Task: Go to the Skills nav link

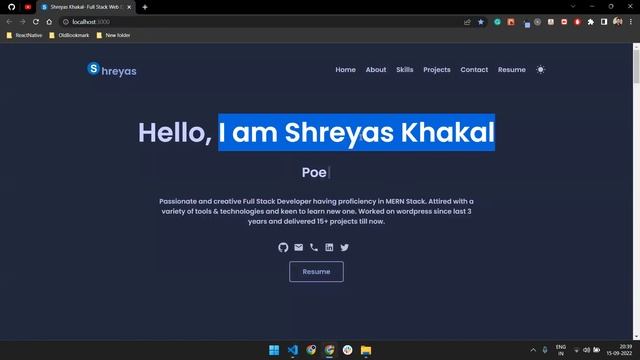Action: pyautogui.click(x=404, y=70)
